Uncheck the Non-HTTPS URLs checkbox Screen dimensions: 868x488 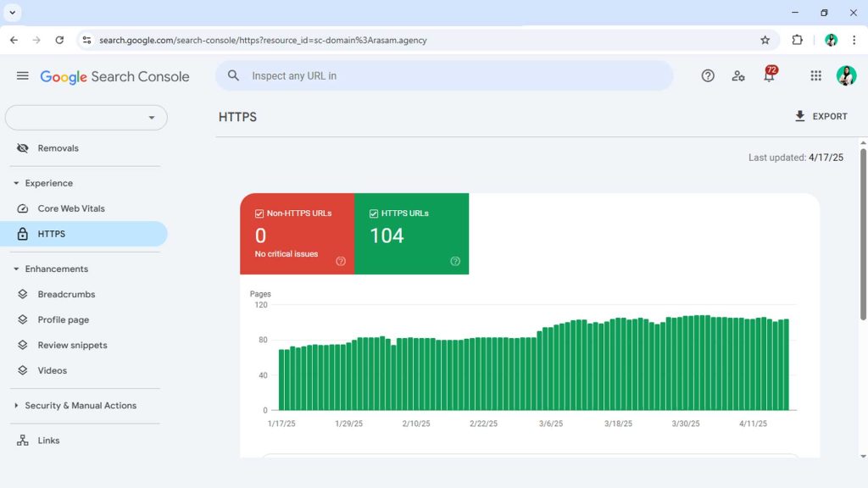(x=259, y=213)
